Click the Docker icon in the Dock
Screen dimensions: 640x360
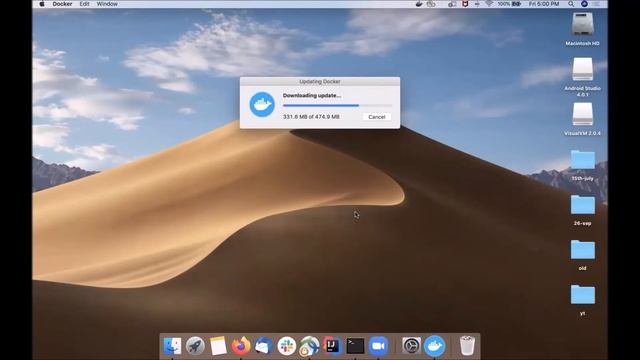tap(434, 346)
